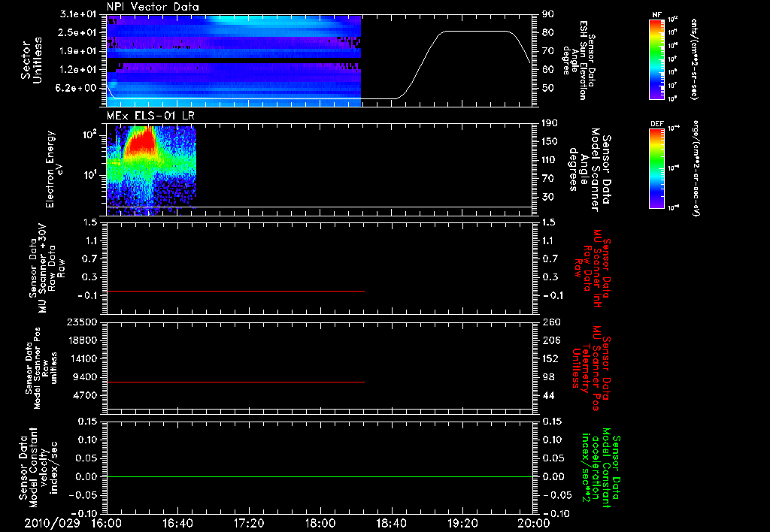The height and width of the screenshot is (532, 770).
Task: Click the red line in MU Scanner +30V panel
Action: pos(235,291)
